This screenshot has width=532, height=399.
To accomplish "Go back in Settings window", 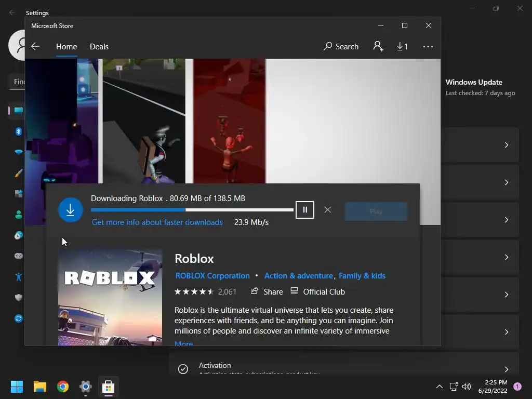I will (12, 12).
